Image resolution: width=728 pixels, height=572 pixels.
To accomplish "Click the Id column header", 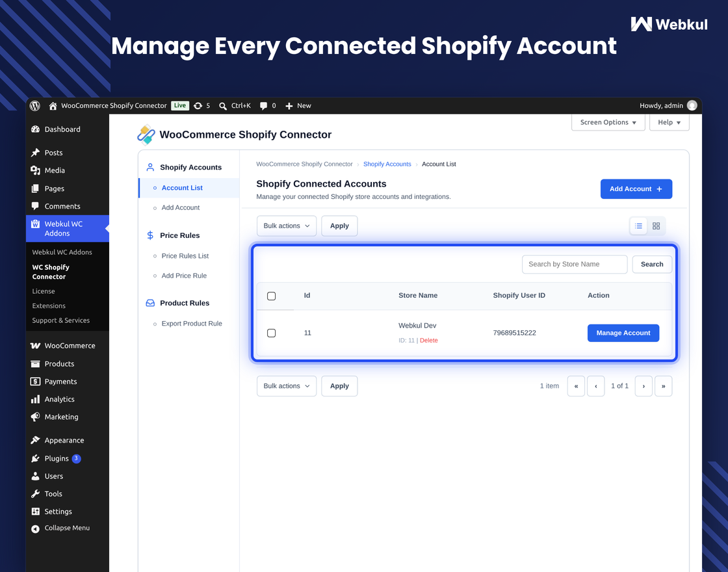I will (x=307, y=295).
